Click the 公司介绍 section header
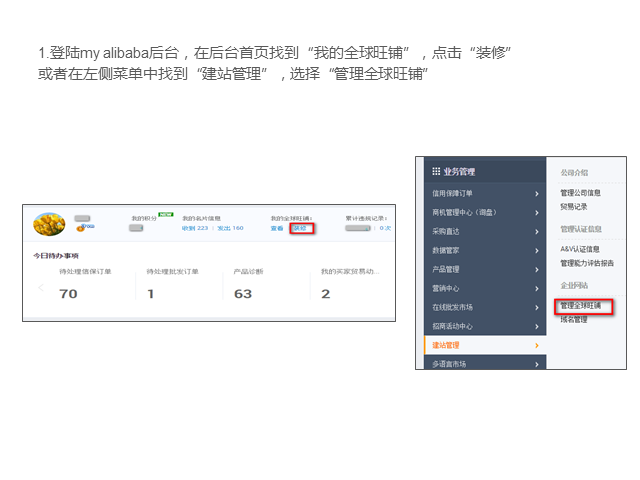Image resolution: width=640 pixels, height=480 pixels. pos(574,173)
